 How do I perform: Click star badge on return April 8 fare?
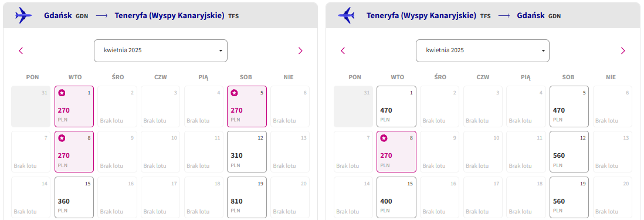(384, 138)
